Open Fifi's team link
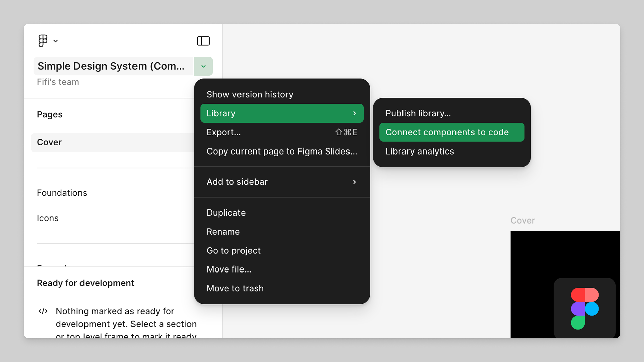 pos(58,82)
